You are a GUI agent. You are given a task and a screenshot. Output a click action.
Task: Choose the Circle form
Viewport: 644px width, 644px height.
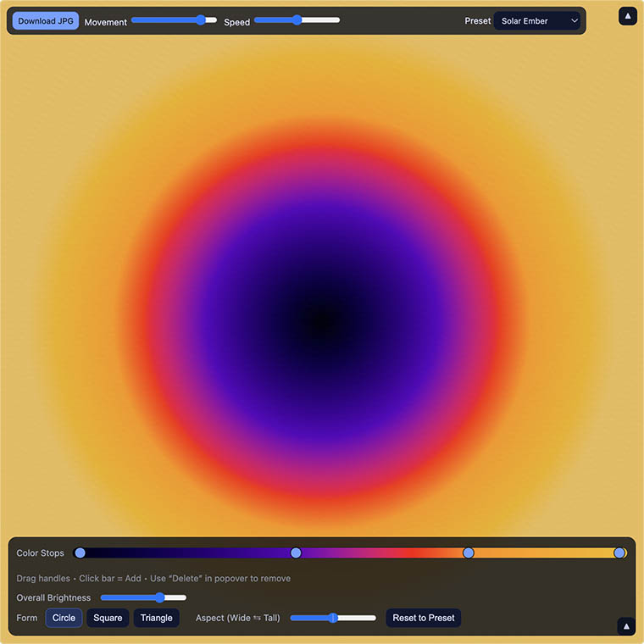point(64,618)
